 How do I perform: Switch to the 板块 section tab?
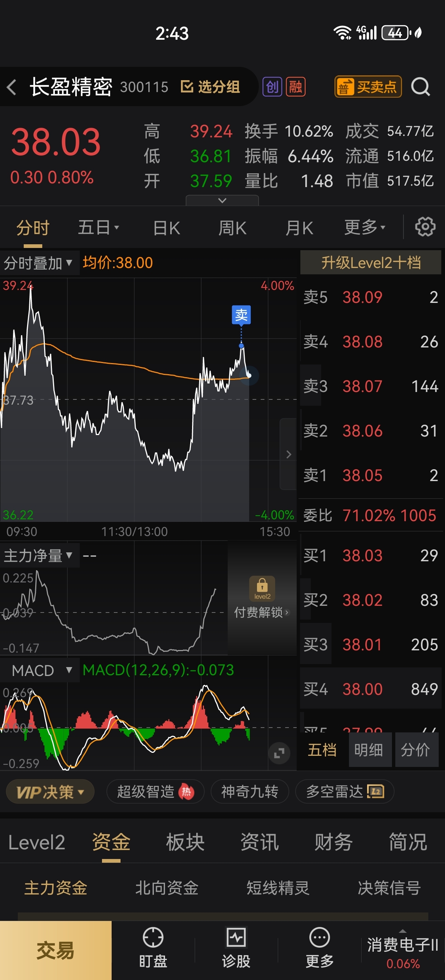coord(185,843)
